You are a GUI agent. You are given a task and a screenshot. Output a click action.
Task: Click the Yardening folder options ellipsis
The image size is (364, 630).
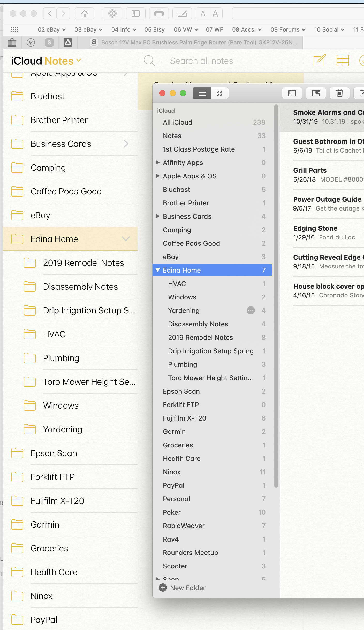pyautogui.click(x=251, y=310)
